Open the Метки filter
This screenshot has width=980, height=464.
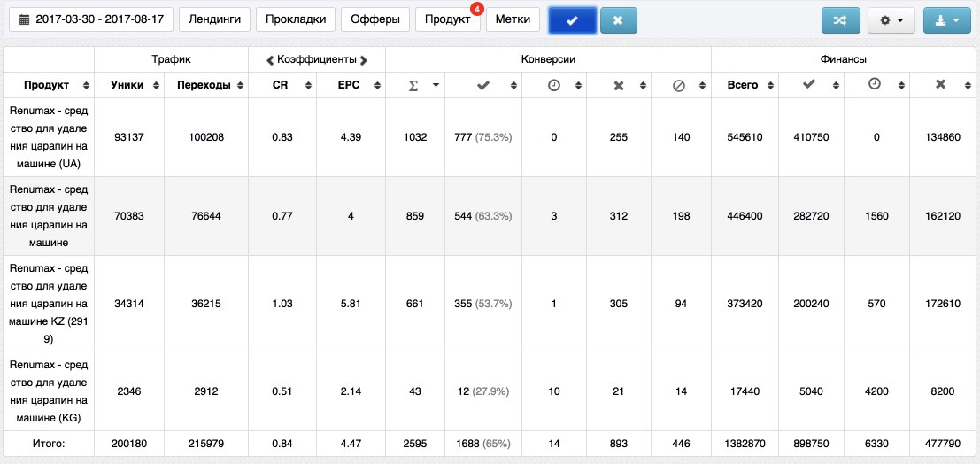tap(513, 19)
